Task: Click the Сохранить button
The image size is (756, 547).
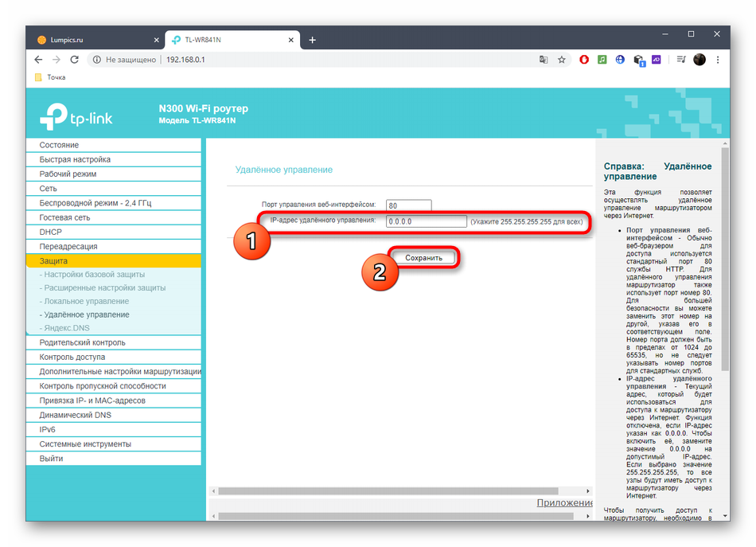Action: [x=423, y=258]
